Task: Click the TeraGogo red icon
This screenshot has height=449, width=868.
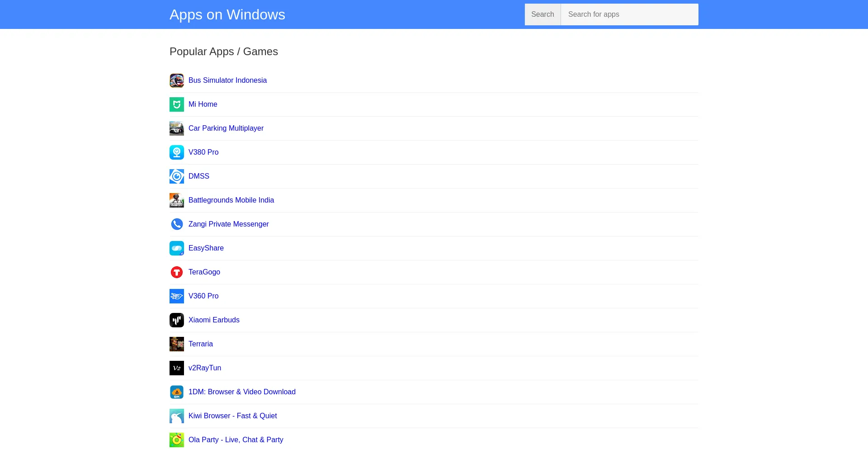Action: click(x=177, y=272)
